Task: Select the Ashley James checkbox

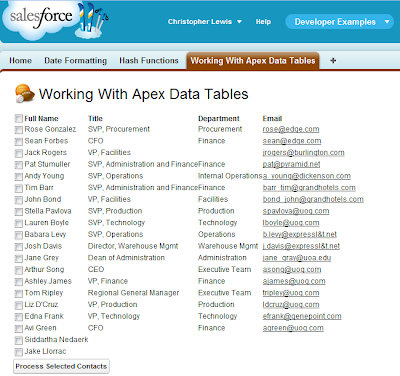Action: 19,282
